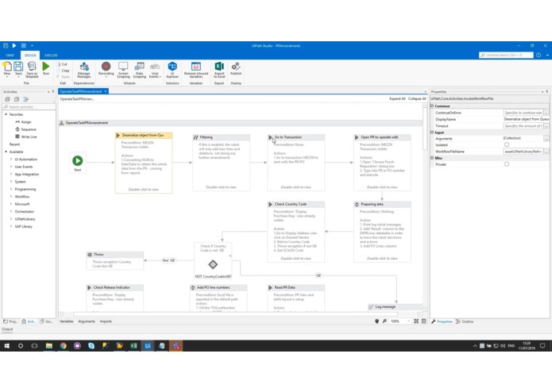Viewport: 552px width, 392px height.
Task: Expand System category
Action: (11, 182)
